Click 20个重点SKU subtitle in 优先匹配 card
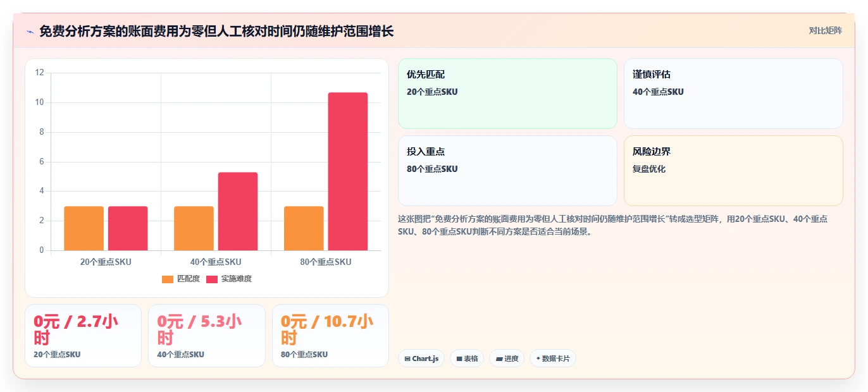 click(x=432, y=92)
